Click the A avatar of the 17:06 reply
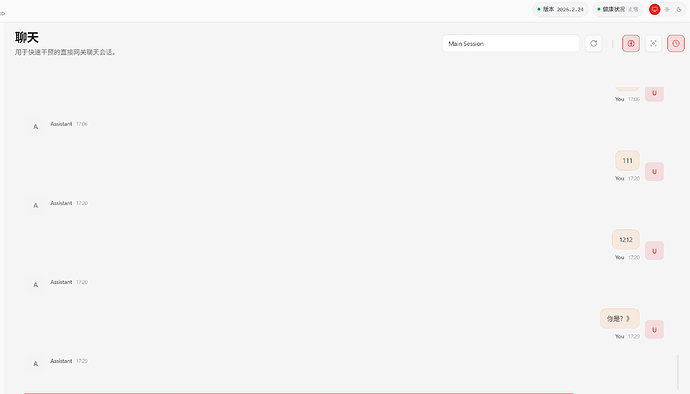690x394 pixels. pyautogui.click(x=36, y=127)
